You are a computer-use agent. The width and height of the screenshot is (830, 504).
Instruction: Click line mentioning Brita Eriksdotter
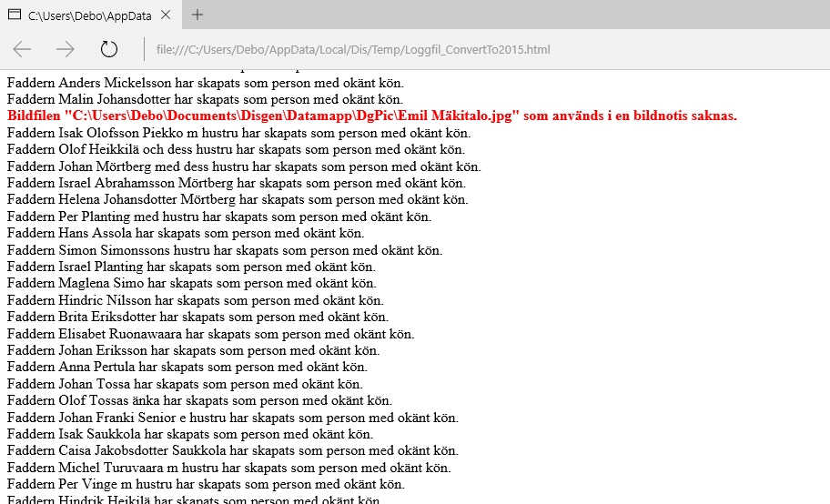click(198, 317)
